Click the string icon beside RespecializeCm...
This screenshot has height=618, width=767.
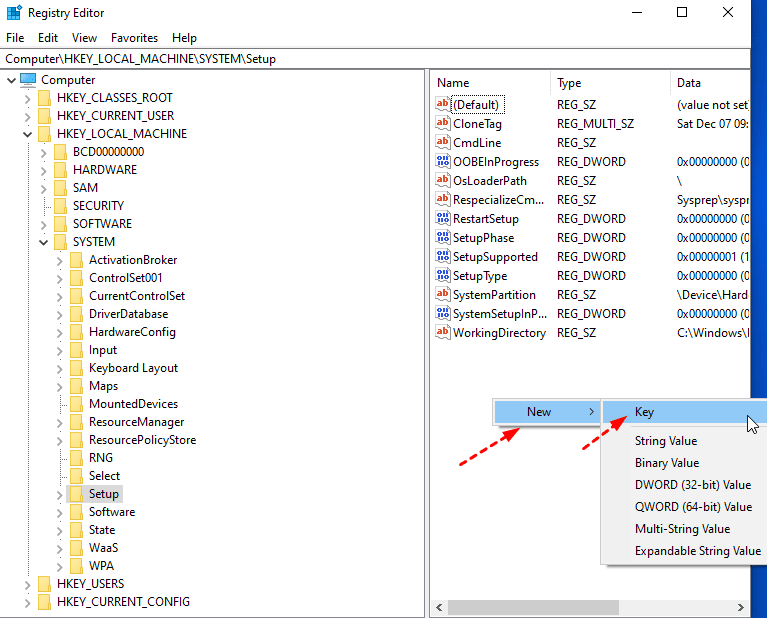click(443, 200)
